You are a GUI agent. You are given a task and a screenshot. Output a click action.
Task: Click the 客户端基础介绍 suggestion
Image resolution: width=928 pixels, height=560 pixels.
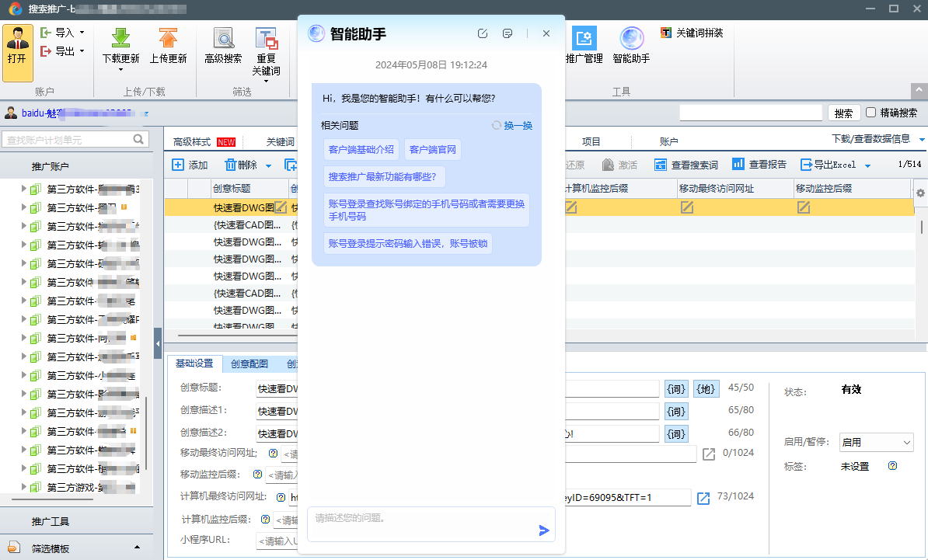point(361,150)
